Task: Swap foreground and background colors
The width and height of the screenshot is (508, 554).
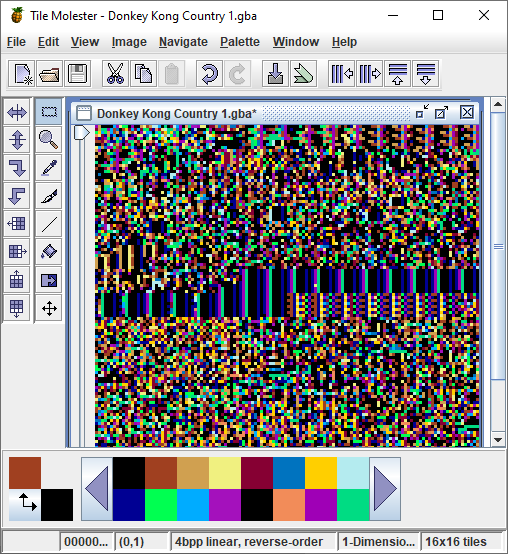Action: (25, 505)
